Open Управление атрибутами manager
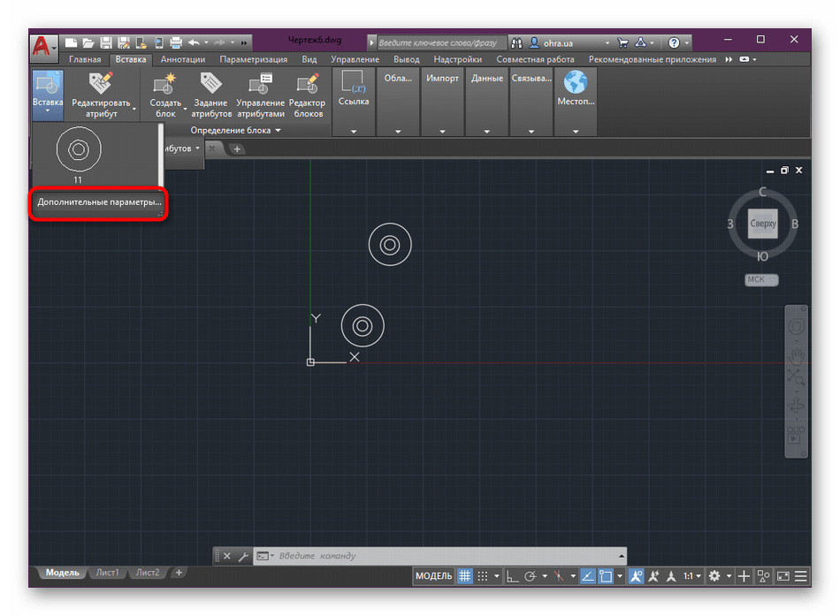840x616 pixels. click(x=261, y=86)
